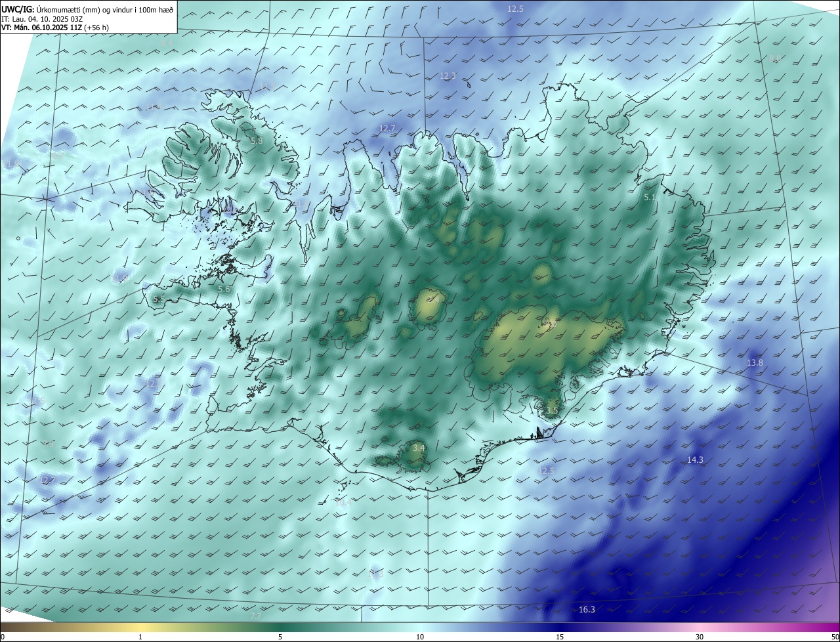Screen dimensions: 840x642
Task: Click the 5.1 value label in the east
Action: pyautogui.click(x=650, y=198)
